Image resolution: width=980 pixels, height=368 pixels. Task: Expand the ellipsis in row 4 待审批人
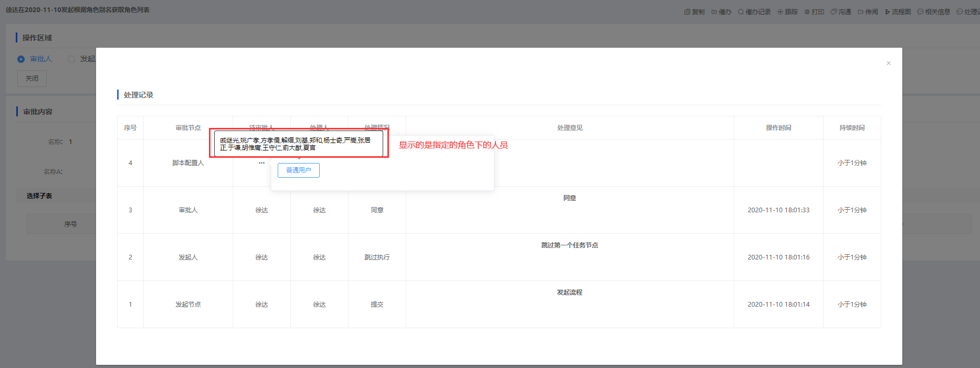261,163
